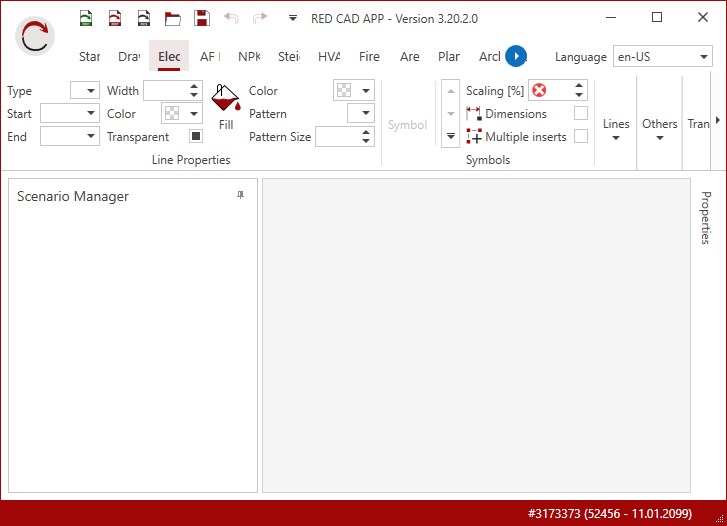Expand the Others ribbon group

659,129
